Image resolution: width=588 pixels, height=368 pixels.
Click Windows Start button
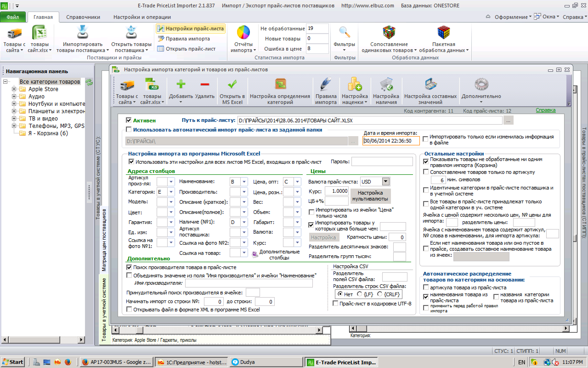[13, 362]
